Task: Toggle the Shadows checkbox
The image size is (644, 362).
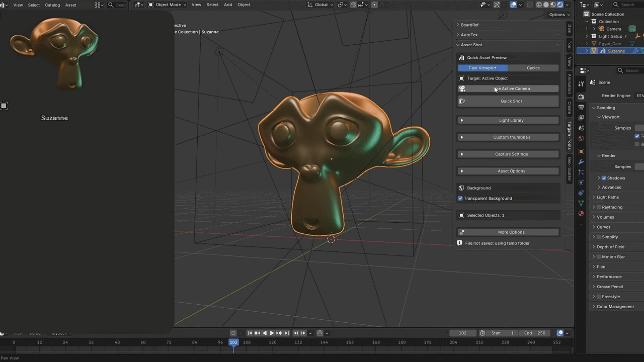Action: click(604, 178)
